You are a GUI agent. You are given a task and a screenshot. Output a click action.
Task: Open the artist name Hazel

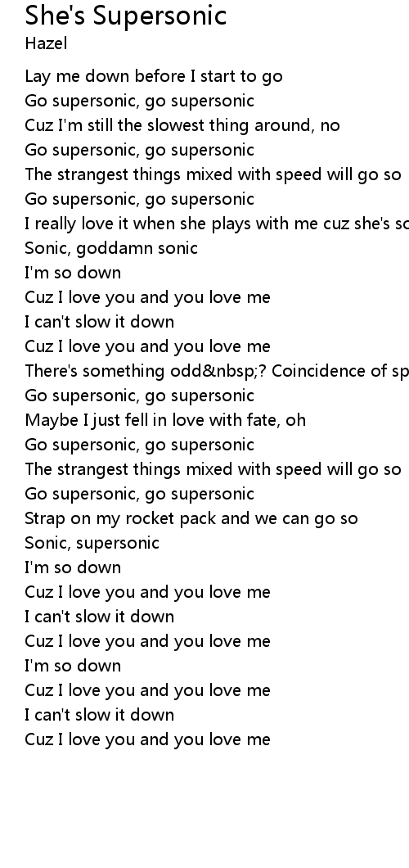(x=46, y=43)
